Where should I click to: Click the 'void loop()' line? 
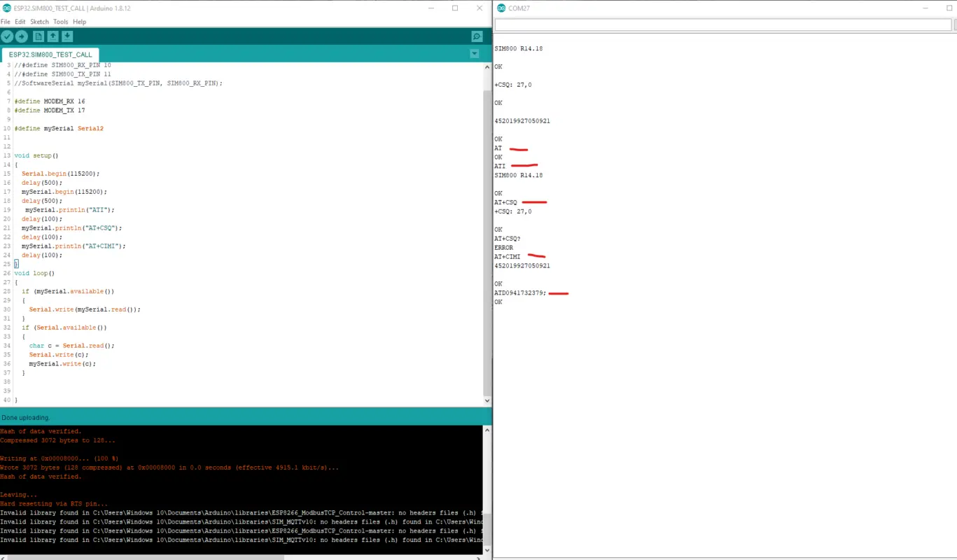pyautogui.click(x=34, y=274)
